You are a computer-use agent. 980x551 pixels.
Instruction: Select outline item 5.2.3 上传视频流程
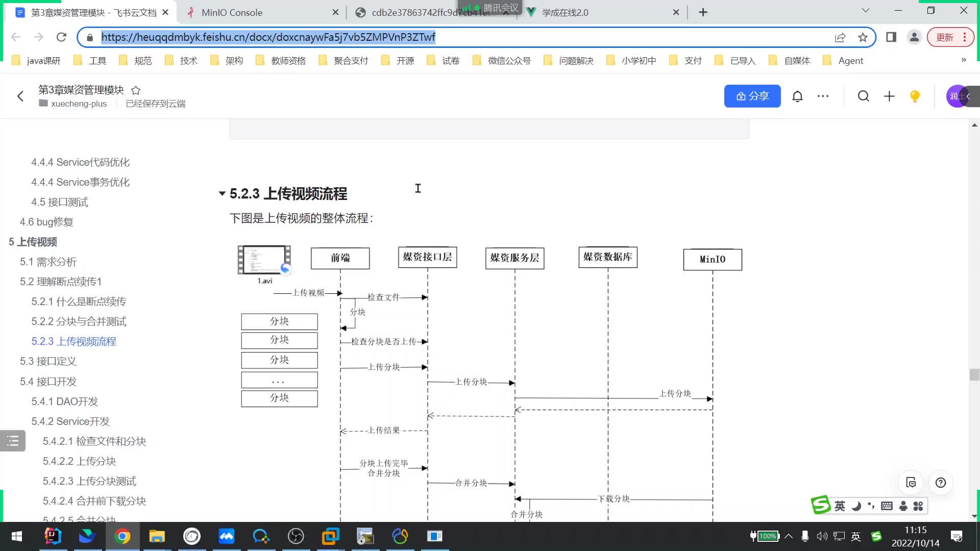73,341
